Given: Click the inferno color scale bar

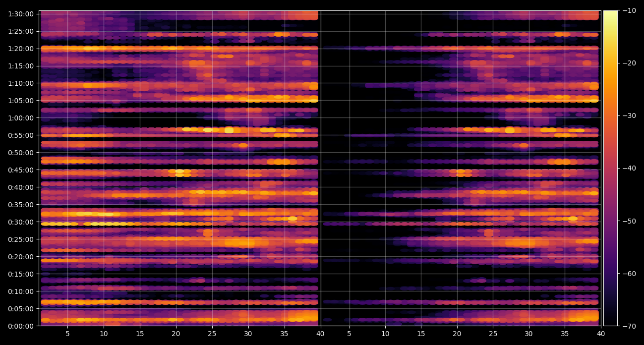Looking at the screenshot, I should click(x=610, y=168).
